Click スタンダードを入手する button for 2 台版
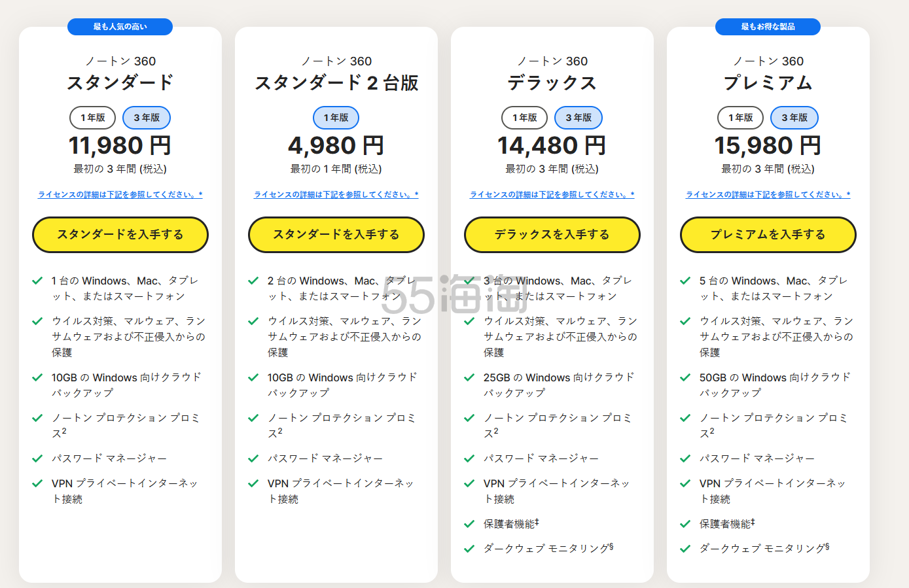This screenshot has width=909, height=588. point(336,235)
